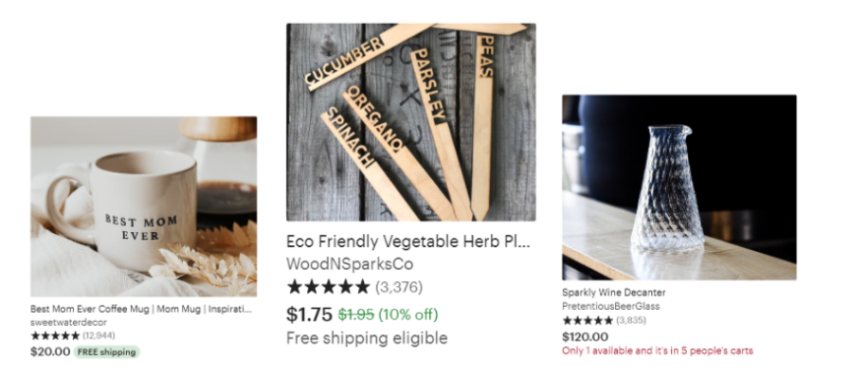
Task: Open the Sparkly Wine Decanter title link
Action: 614,293
